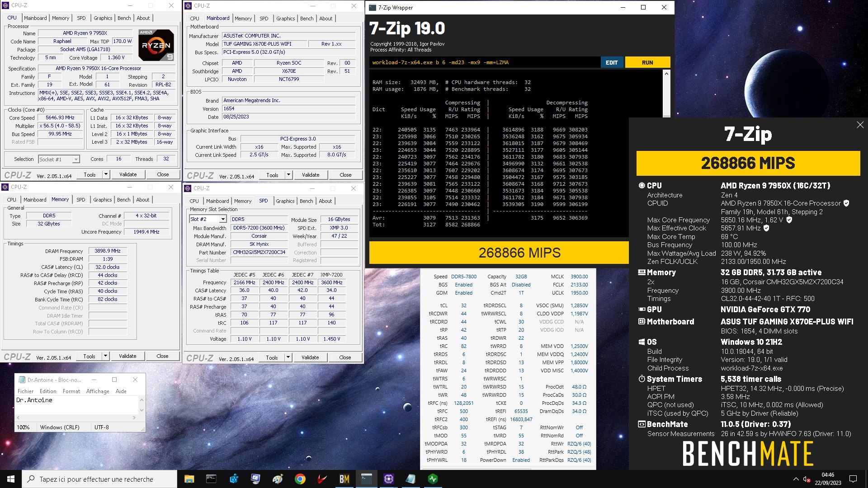
Task: Show hidden system tray icons
Action: click(x=796, y=479)
